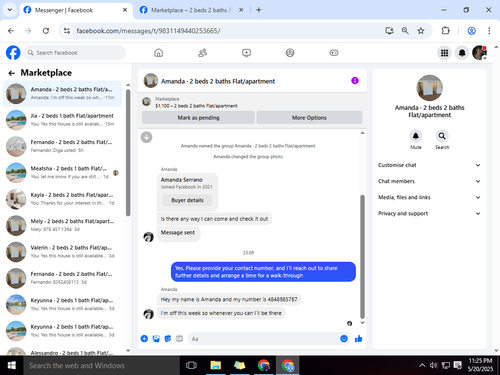
Task: Open Valerin 2 beds 2 baths conversation
Action: click(x=62, y=252)
